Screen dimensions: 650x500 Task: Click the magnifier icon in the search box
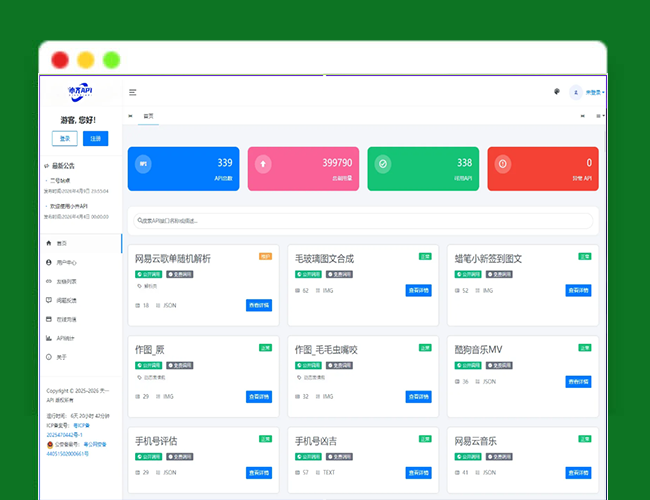pos(140,221)
